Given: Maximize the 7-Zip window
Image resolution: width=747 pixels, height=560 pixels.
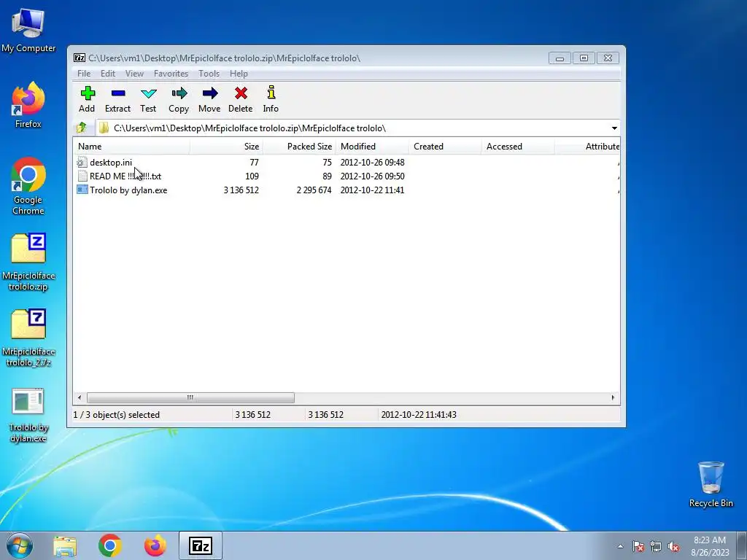Looking at the screenshot, I should [x=584, y=58].
